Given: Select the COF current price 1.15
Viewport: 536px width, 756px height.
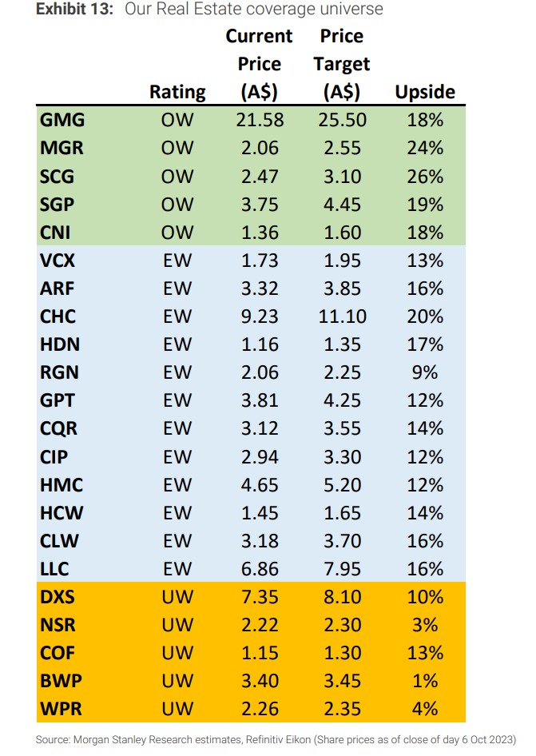Looking at the screenshot, I should (x=259, y=653).
